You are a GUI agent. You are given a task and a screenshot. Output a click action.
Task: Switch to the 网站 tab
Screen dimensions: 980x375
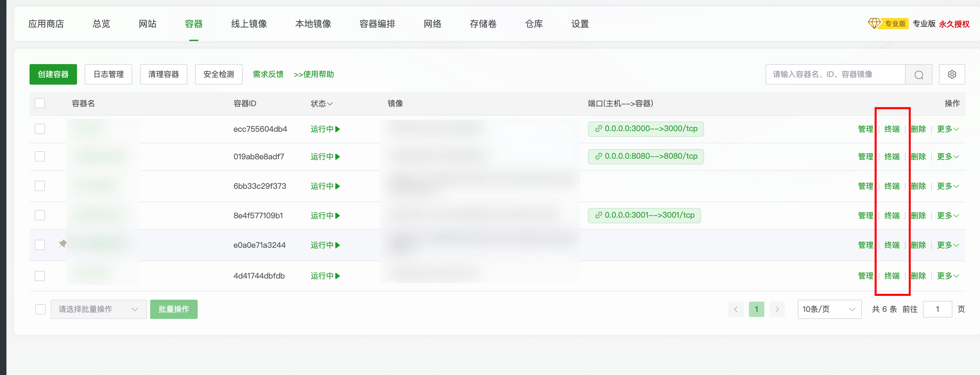pyautogui.click(x=148, y=24)
